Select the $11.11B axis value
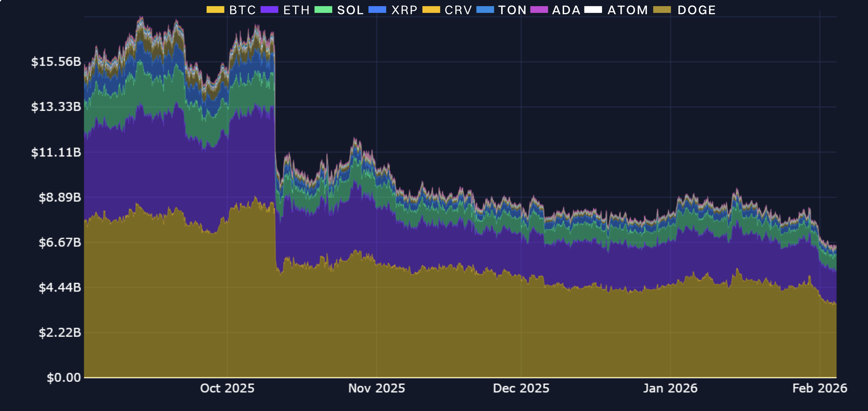This screenshot has height=411, width=868. (56, 152)
